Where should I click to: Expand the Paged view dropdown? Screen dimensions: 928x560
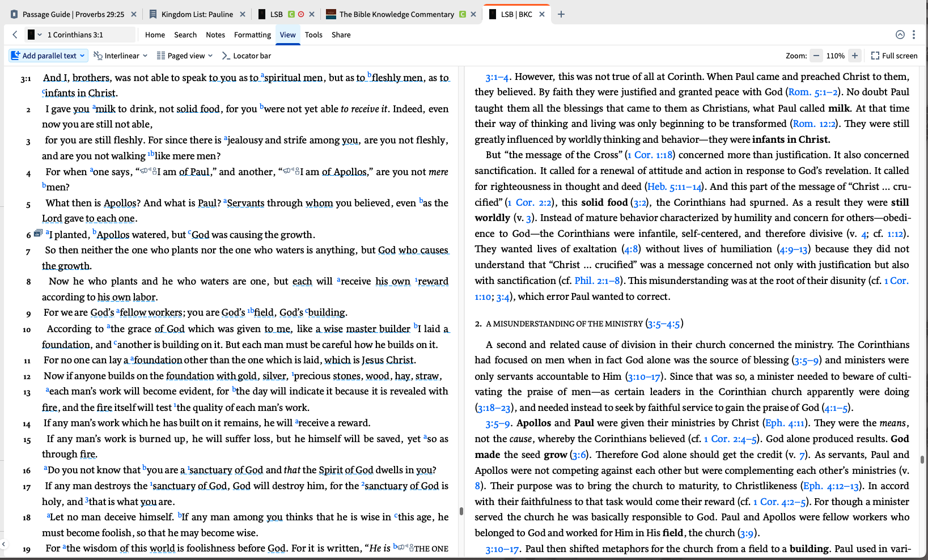click(209, 56)
